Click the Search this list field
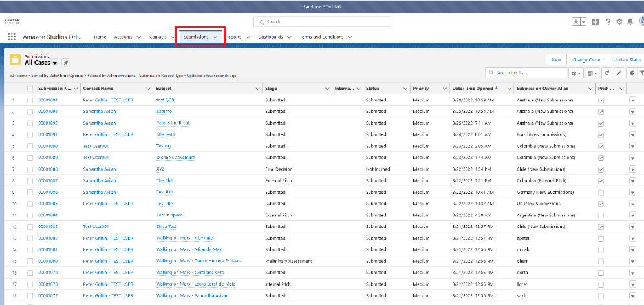Viewport: 644px width, 305px height. [526, 73]
